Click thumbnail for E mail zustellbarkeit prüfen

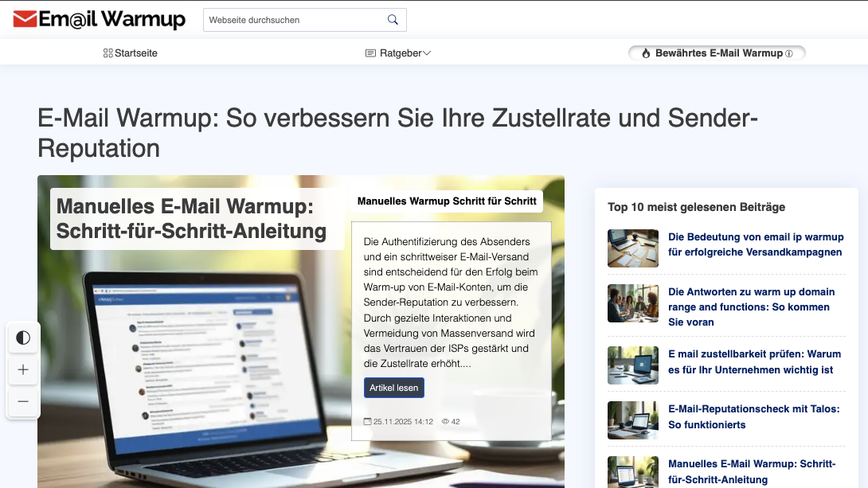pyautogui.click(x=633, y=365)
